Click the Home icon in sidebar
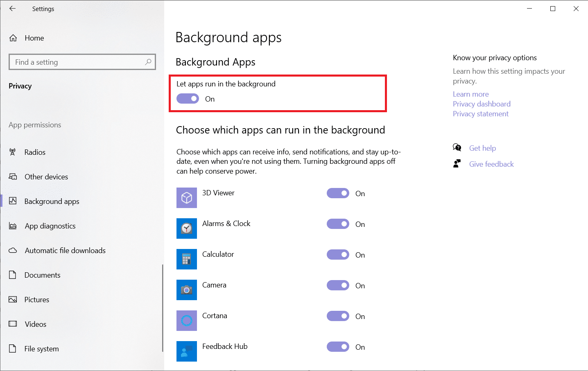Image resolution: width=588 pixels, height=371 pixels. tap(13, 38)
